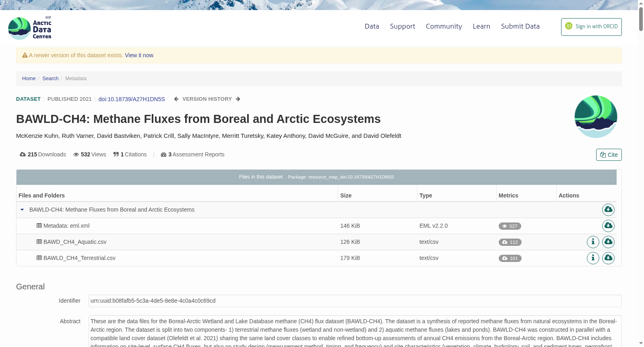The height and width of the screenshot is (347, 644).
Task: Click the table icon beside eml.xml
Action: click(x=39, y=226)
